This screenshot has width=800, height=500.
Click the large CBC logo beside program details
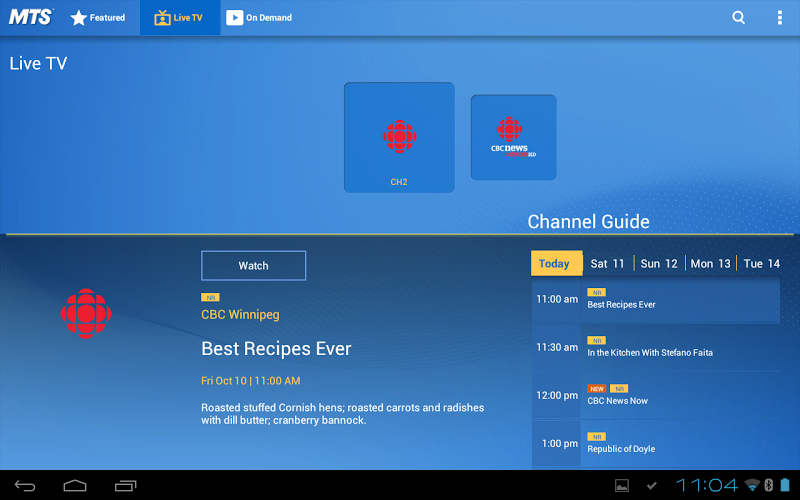click(86, 313)
